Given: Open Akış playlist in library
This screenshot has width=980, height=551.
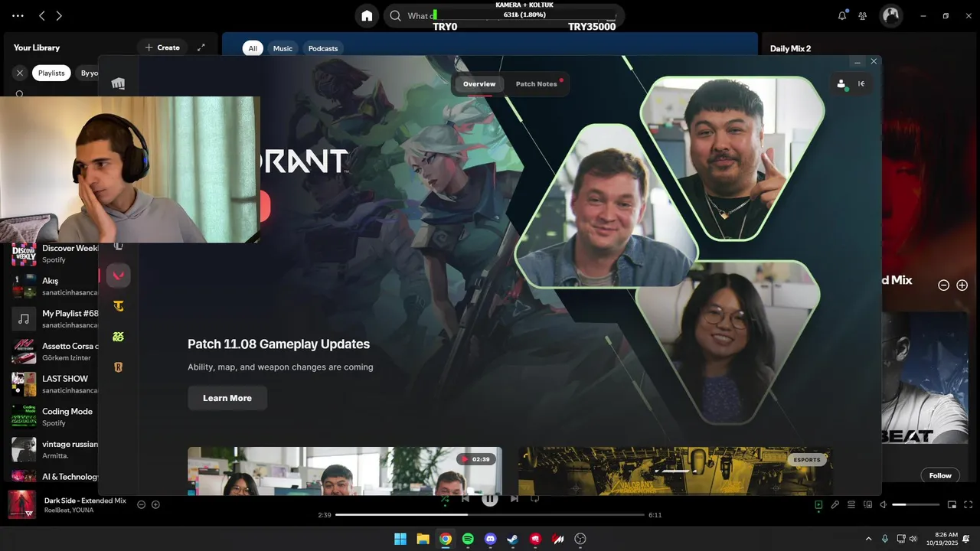Looking at the screenshot, I should (54, 286).
